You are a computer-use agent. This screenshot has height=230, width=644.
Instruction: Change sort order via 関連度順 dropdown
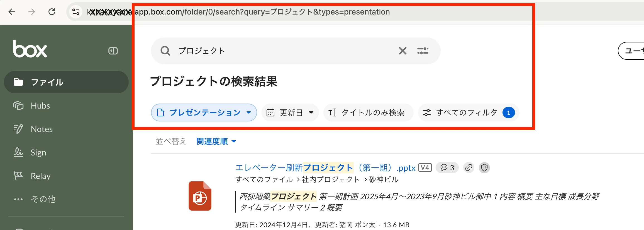point(216,141)
